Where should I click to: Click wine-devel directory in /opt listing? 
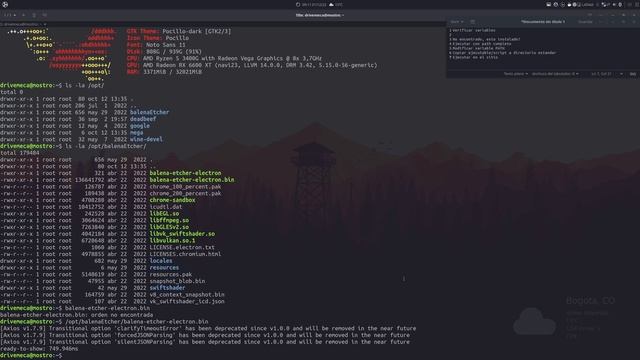[146, 139]
